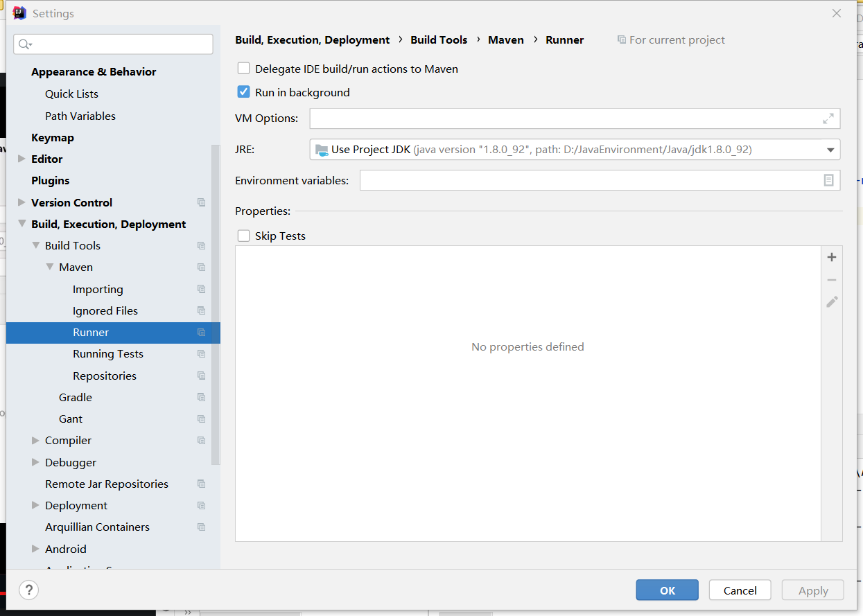Viewport: 863px width, 616px height.
Task: Expand the Version Control node
Action: coord(21,202)
